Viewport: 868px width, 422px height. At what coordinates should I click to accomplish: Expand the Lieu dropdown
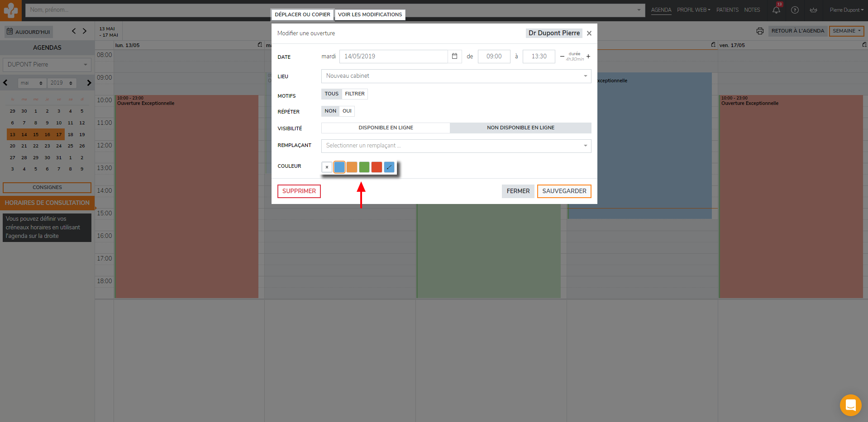pyautogui.click(x=456, y=76)
